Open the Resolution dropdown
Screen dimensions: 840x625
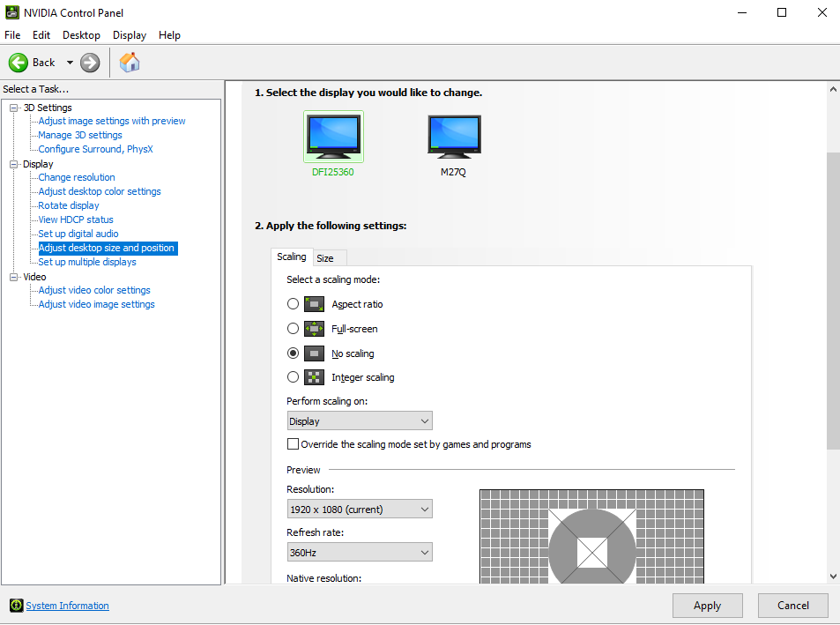[360, 509]
